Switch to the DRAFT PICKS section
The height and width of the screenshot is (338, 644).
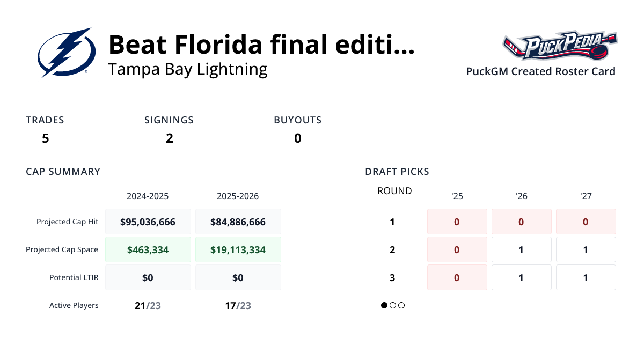coord(397,172)
